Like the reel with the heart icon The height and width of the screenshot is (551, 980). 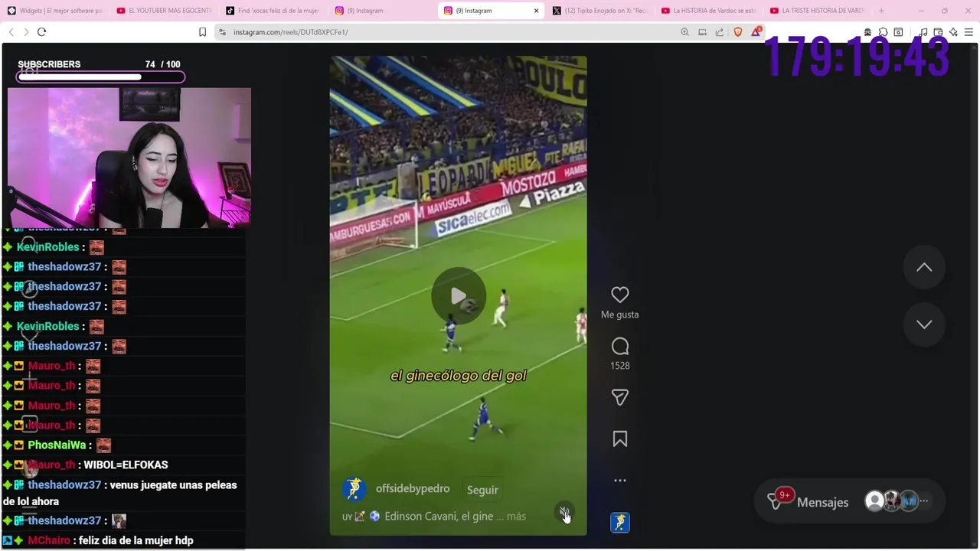point(620,295)
